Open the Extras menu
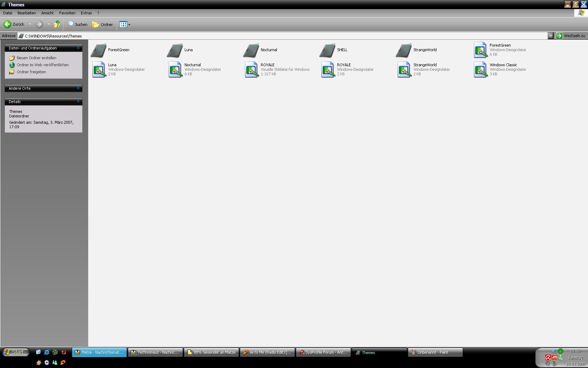Image resolution: width=588 pixels, height=368 pixels. (86, 13)
